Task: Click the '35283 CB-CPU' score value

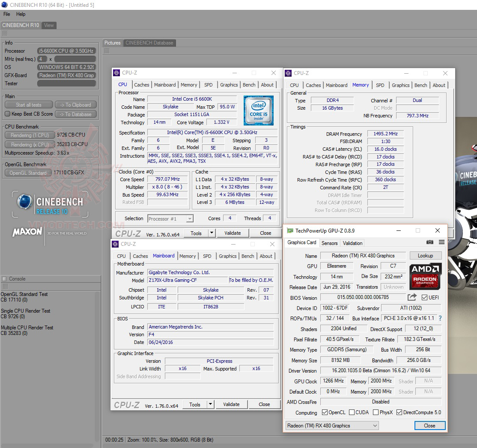Action: click(72, 144)
